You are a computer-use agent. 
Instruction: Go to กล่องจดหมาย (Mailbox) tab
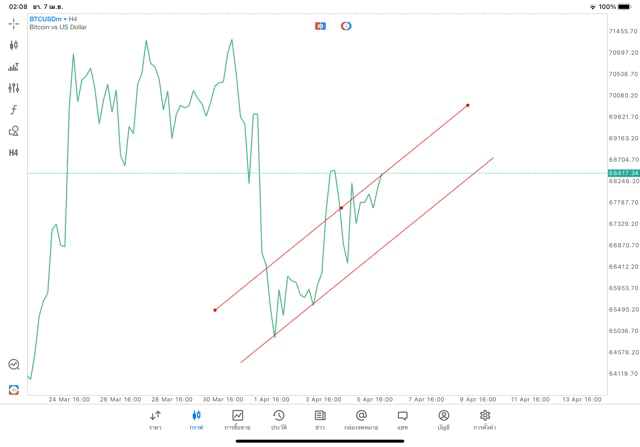[360, 419]
